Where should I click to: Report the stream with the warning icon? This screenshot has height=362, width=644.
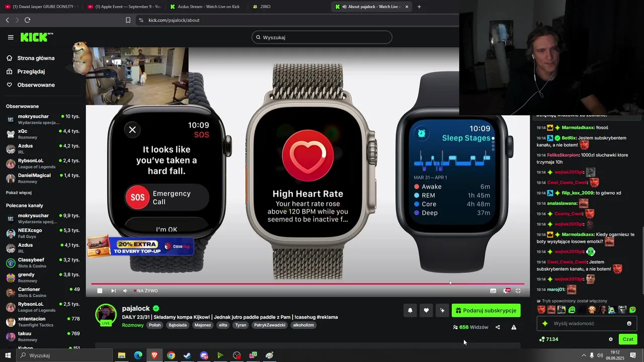(x=514, y=327)
